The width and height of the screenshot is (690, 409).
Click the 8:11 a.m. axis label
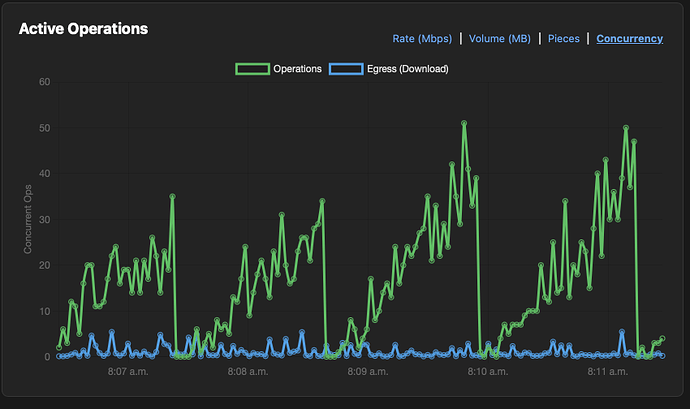tap(608, 372)
